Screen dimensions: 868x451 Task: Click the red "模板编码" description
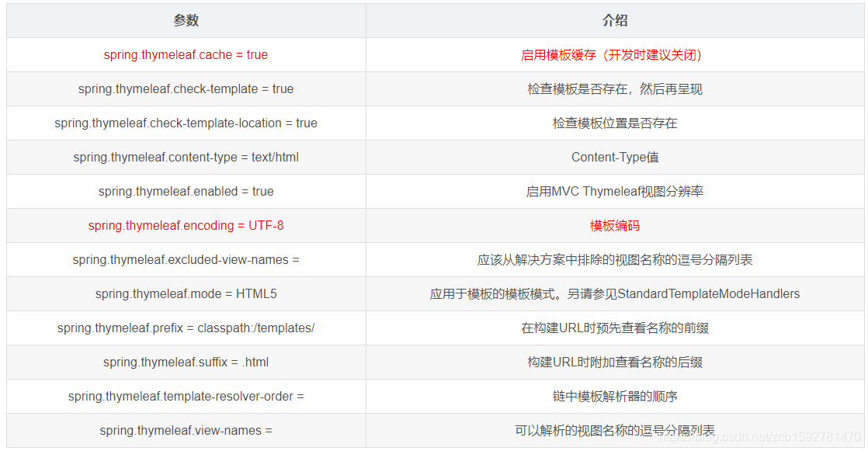click(x=613, y=225)
